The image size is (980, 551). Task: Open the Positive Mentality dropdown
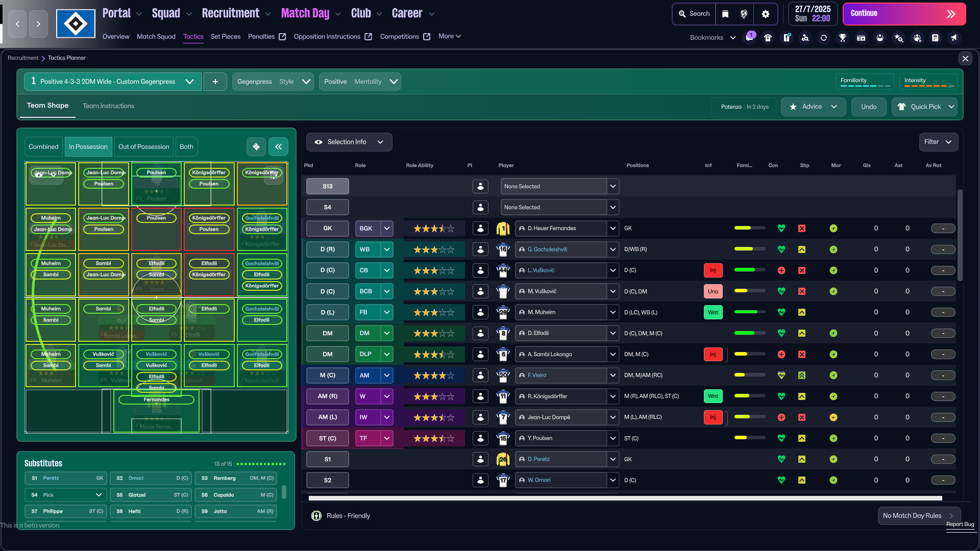tap(360, 82)
